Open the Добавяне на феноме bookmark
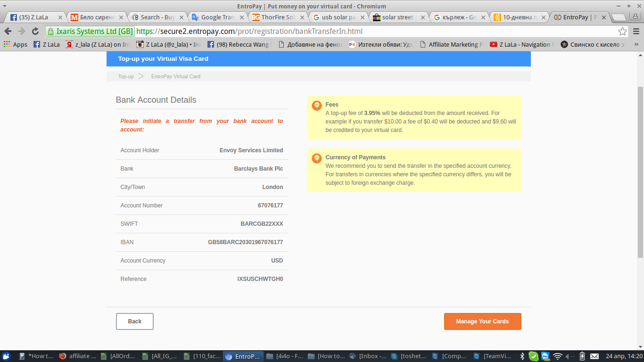The height and width of the screenshot is (362, 644). 310,45
